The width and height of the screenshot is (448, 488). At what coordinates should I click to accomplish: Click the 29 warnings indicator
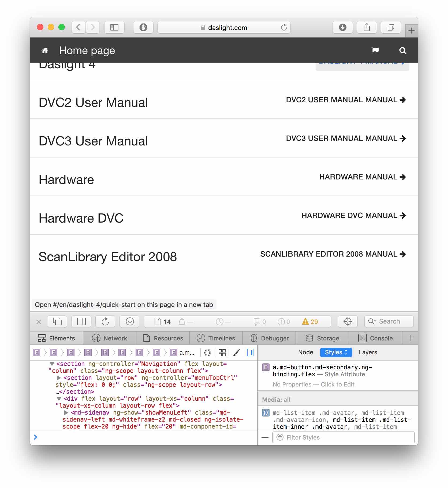(x=310, y=321)
